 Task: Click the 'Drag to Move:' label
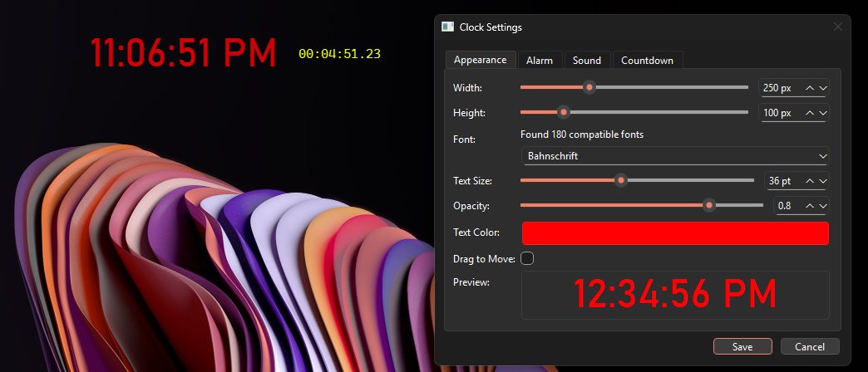click(485, 259)
